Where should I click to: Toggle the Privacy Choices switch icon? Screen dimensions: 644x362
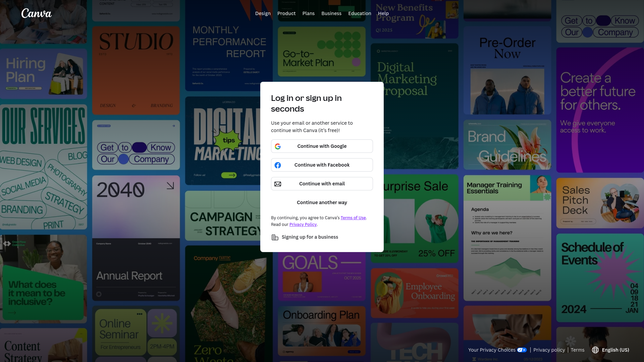pos(522,350)
